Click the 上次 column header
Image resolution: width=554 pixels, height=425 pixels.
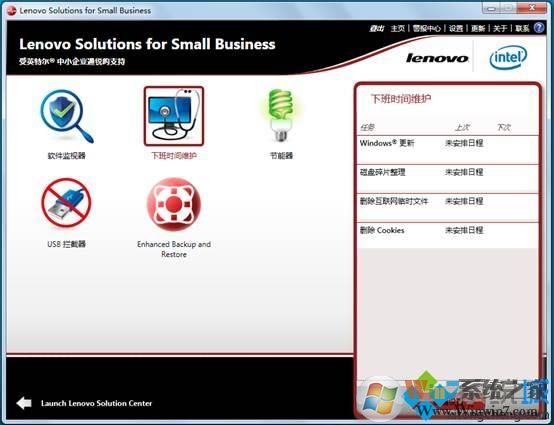tap(462, 127)
